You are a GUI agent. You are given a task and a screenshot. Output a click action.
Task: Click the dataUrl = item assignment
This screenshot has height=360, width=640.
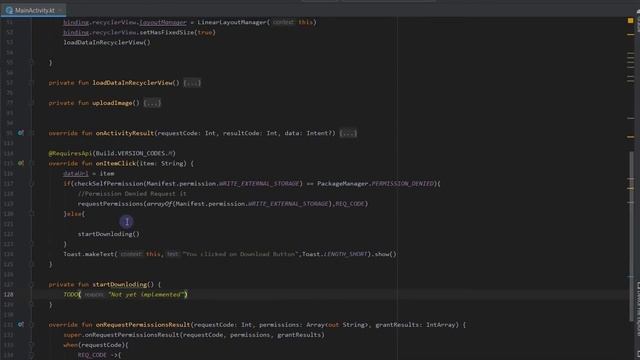[89, 173]
